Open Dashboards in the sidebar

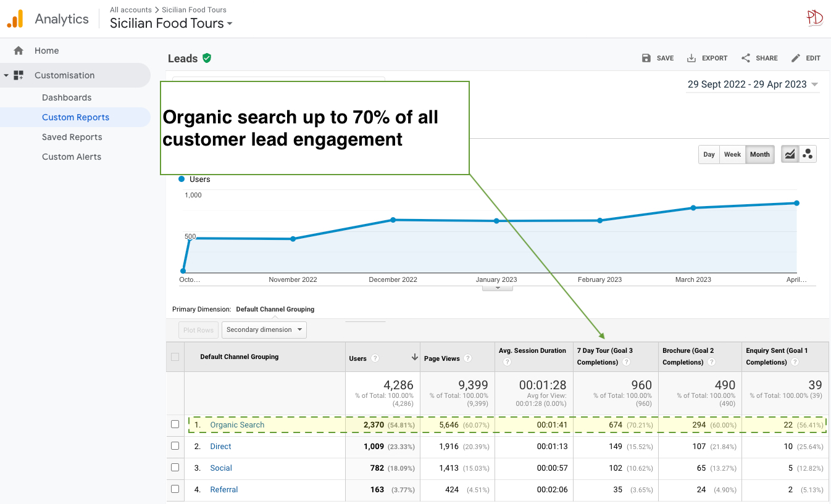click(67, 97)
